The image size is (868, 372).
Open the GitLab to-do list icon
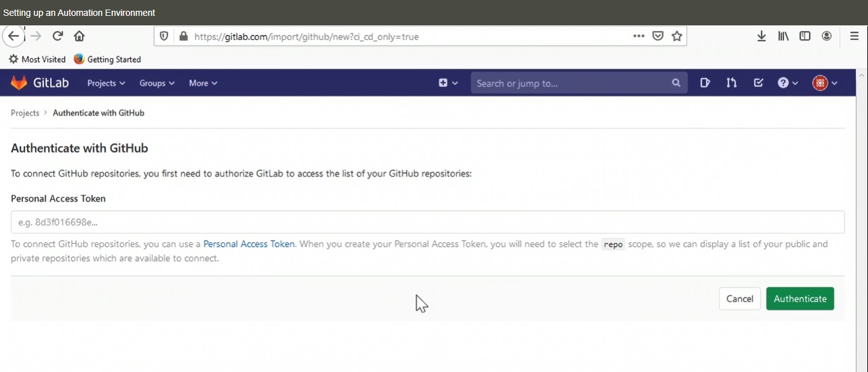(758, 83)
